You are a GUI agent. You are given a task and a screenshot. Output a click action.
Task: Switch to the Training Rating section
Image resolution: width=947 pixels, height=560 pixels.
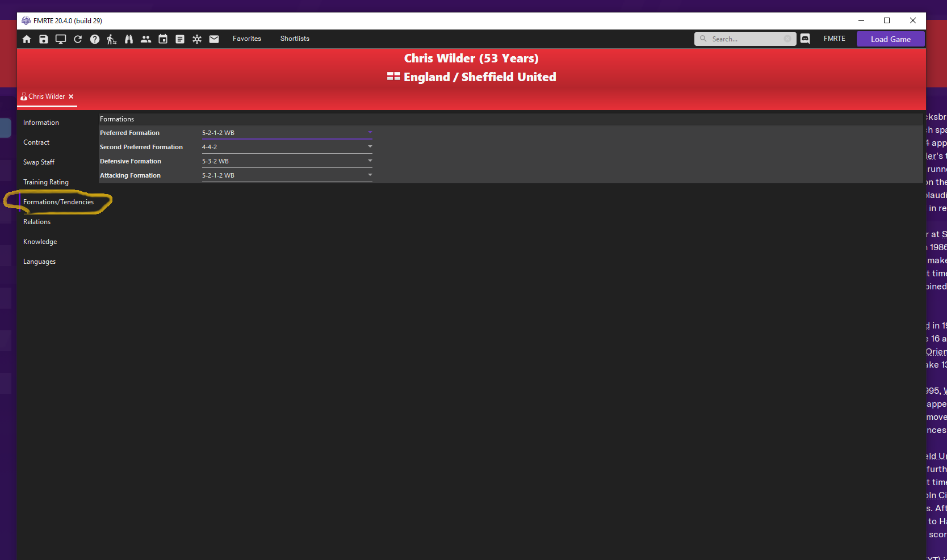click(46, 182)
